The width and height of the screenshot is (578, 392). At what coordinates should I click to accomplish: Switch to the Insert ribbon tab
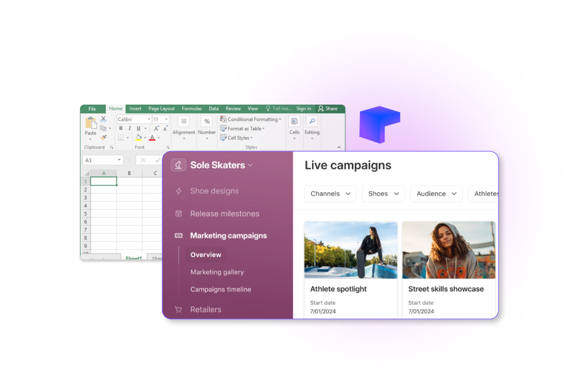click(135, 109)
